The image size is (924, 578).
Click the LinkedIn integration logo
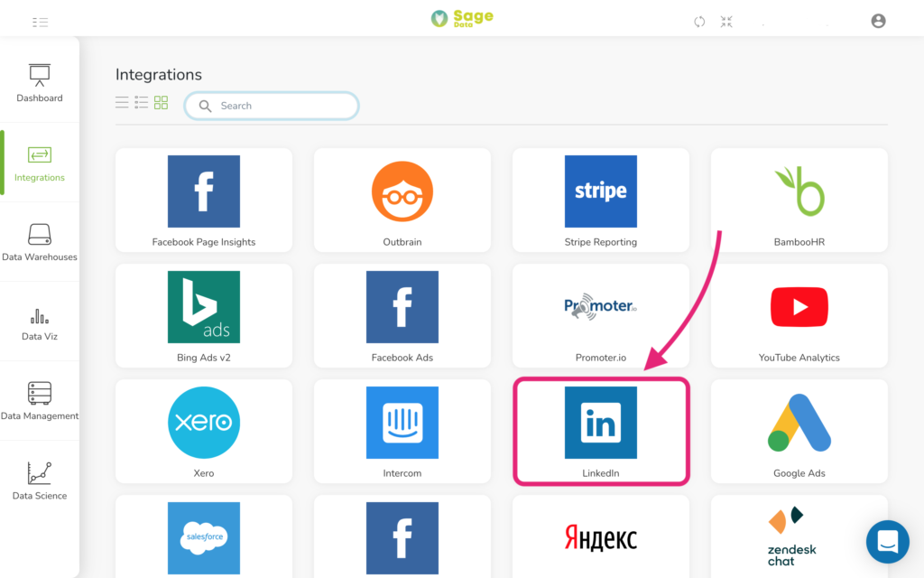601,423
